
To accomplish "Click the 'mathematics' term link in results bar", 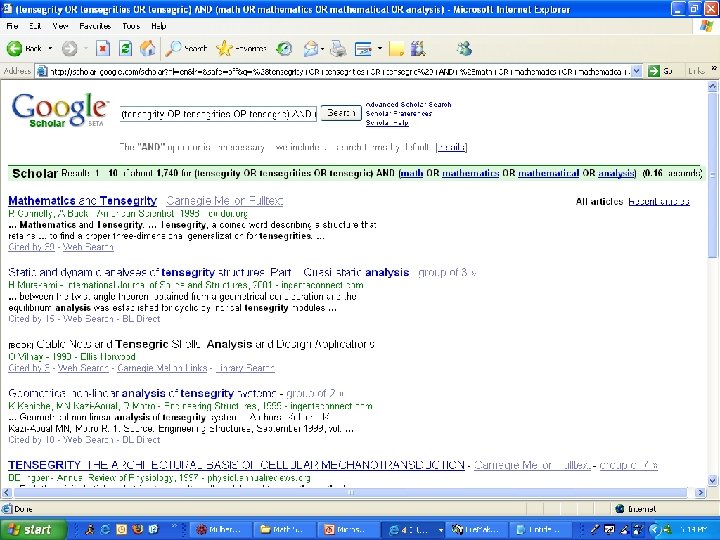I will click(471, 173).
